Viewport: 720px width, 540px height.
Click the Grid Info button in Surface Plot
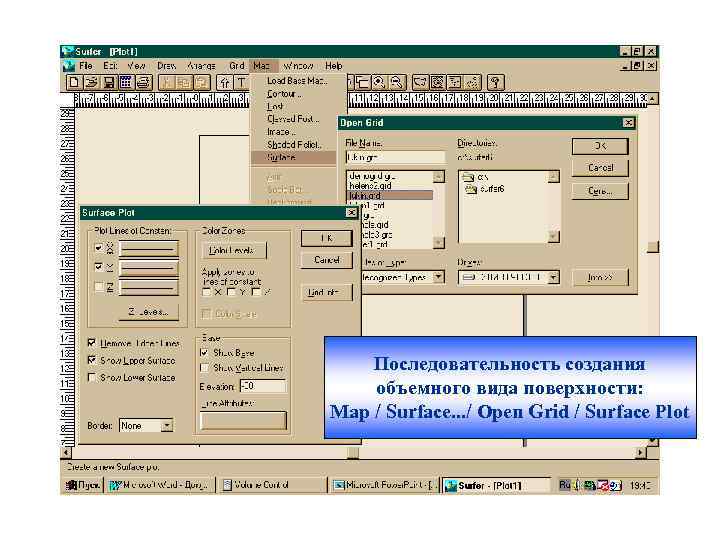pos(326,292)
